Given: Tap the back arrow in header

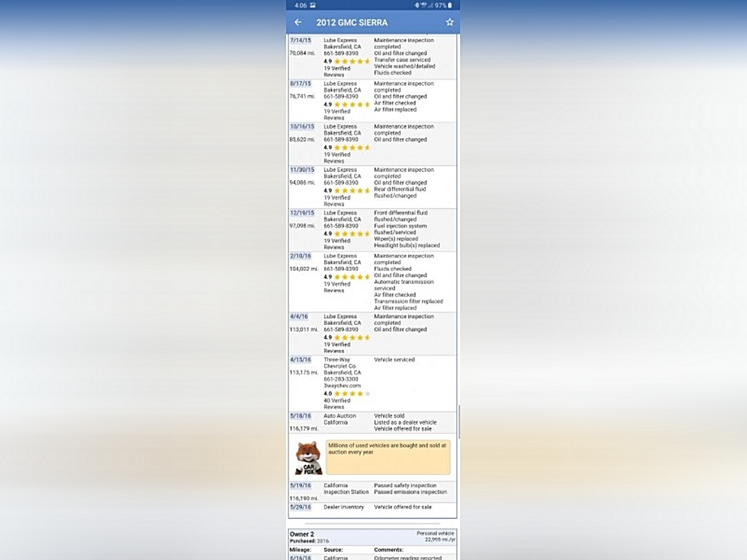Looking at the screenshot, I should point(298,22).
